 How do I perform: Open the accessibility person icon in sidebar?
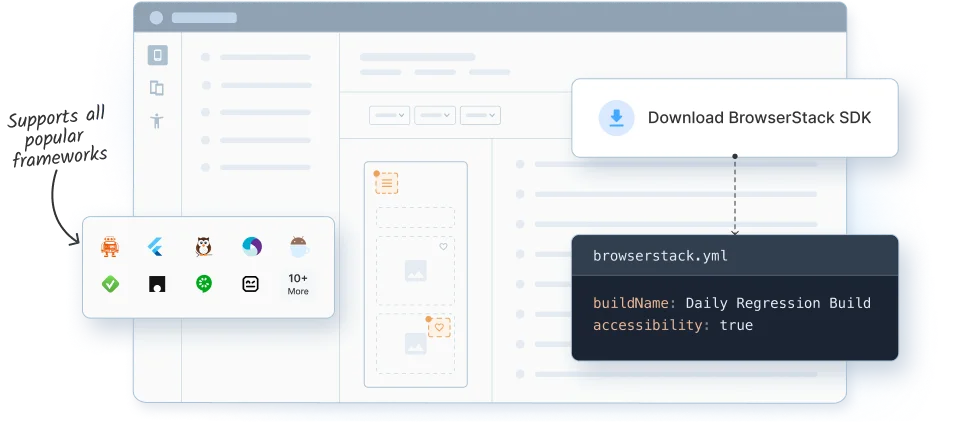point(157,121)
